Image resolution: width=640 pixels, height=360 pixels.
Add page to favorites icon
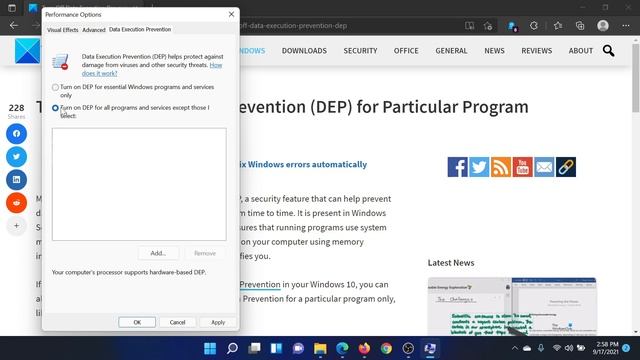click(488, 26)
